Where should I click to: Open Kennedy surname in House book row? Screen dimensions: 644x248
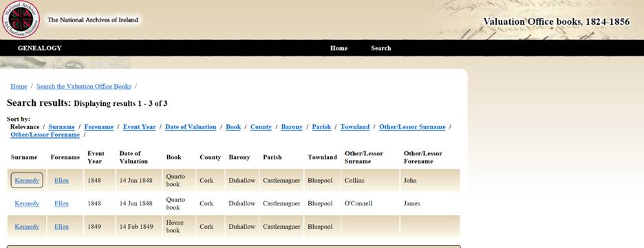click(x=27, y=226)
